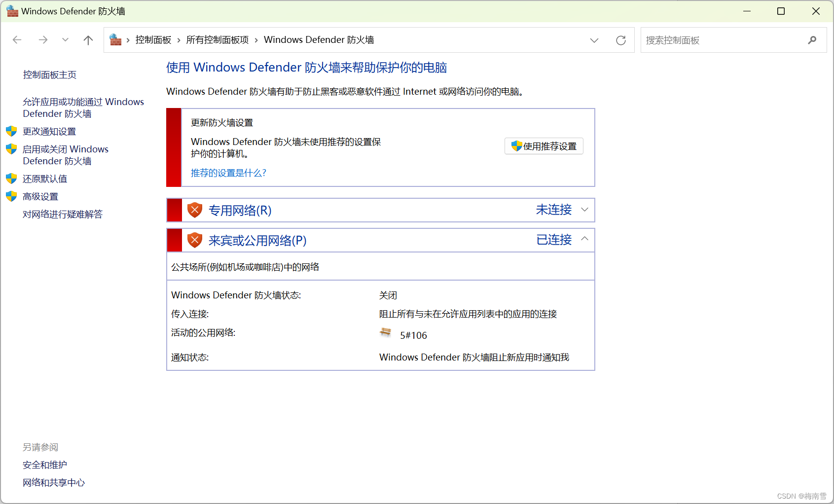The width and height of the screenshot is (834, 504).
Task: Click the shield icon beside 还原默认值
Action: (x=11, y=179)
